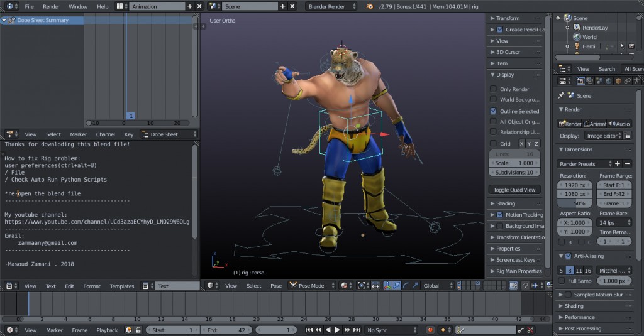The image size is (644, 336).
Task: Open the Templates menu in text editor
Action: coord(122,286)
